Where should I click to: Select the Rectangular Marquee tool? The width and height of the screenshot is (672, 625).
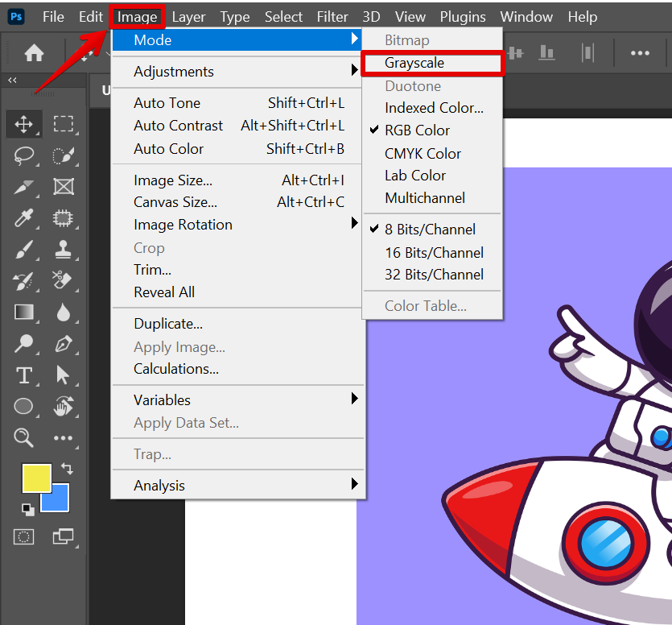tap(64, 124)
